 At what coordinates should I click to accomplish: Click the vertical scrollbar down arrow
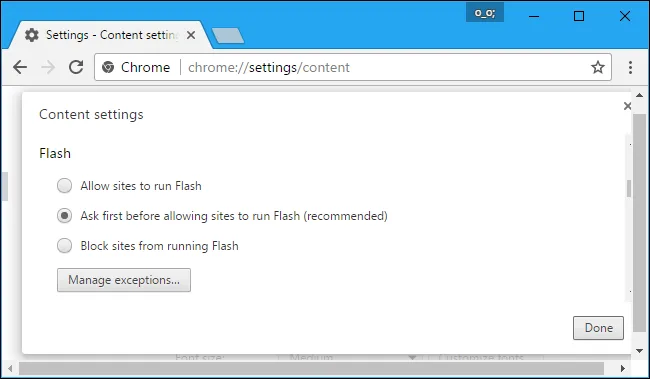[x=640, y=351]
